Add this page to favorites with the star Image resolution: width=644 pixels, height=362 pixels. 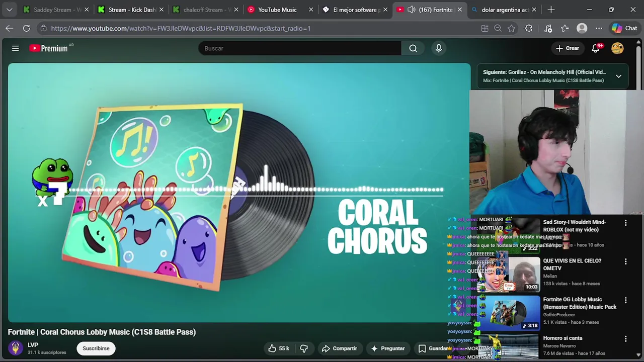[x=512, y=28]
